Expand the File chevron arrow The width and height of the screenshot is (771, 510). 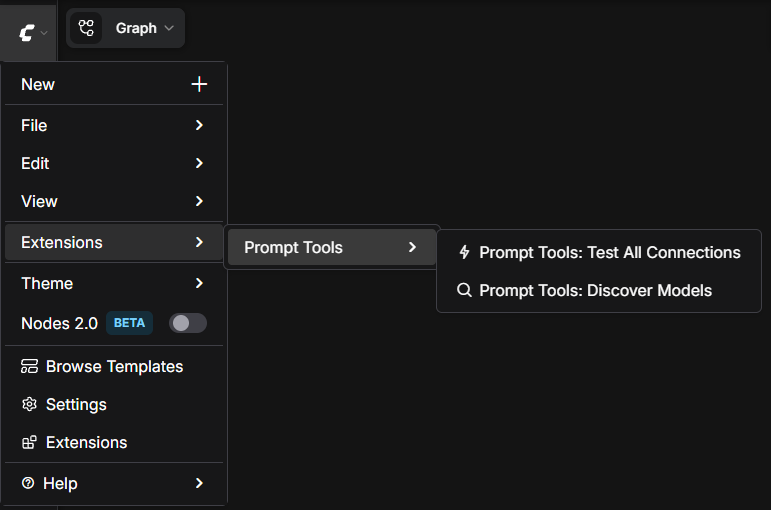(x=199, y=125)
